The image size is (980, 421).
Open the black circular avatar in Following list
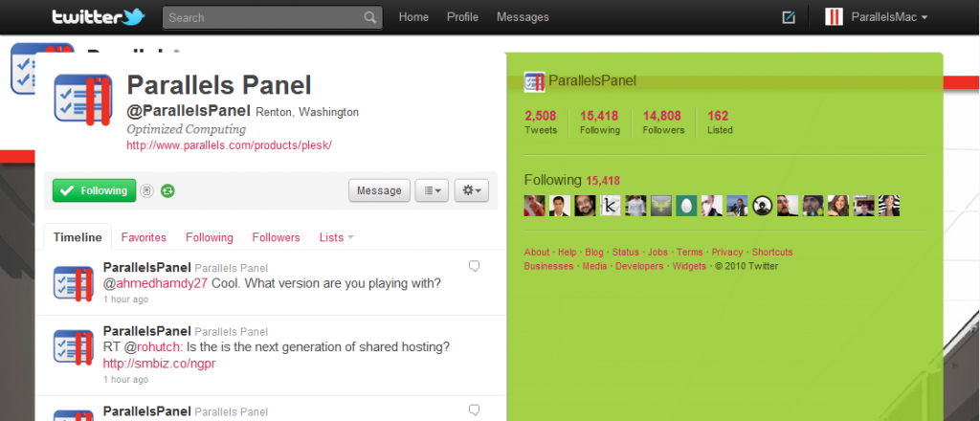pos(762,206)
